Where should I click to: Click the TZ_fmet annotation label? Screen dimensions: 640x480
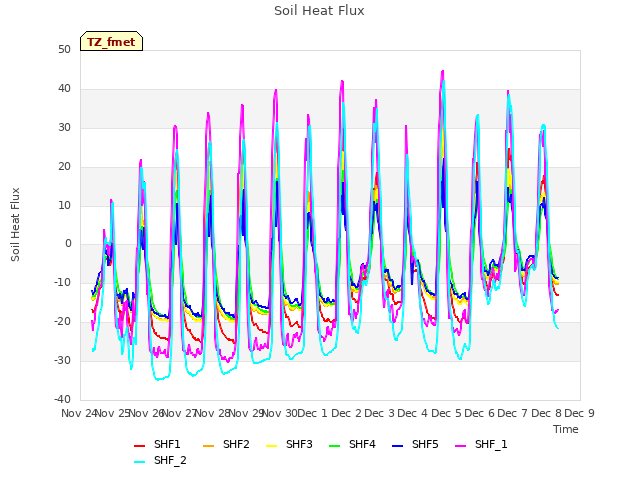111,42
